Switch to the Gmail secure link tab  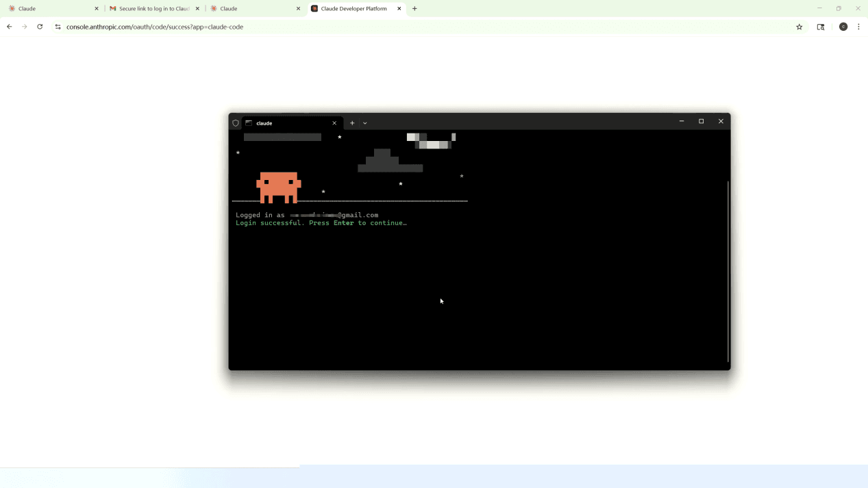(152, 9)
